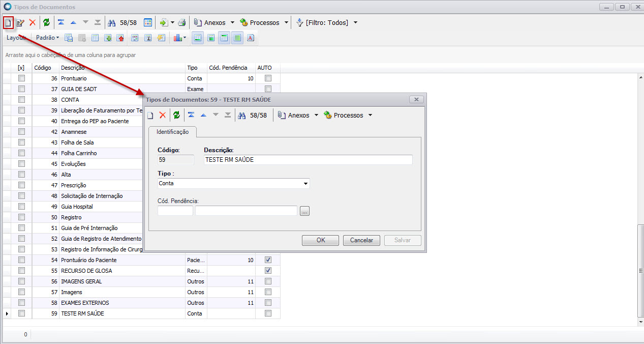Click Processos label in the dialog toolbar
The image size is (644, 344).
[x=348, y=116]
